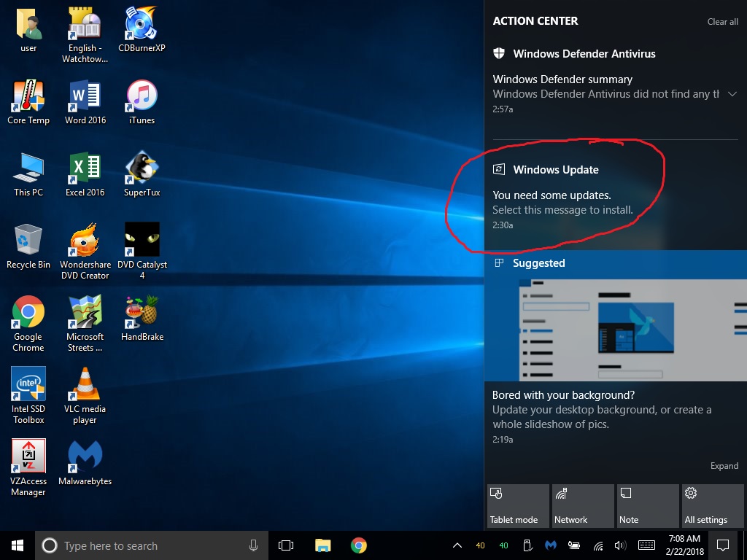Open File Explorer from the taskbar

click(322, 545)
